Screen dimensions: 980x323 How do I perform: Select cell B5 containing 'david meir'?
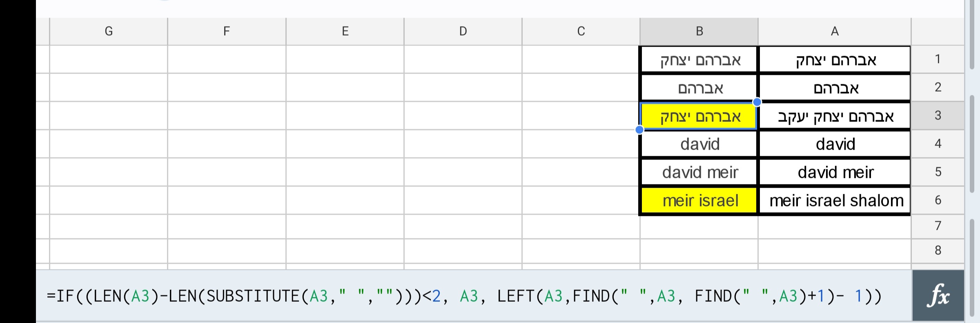coord(698,172)
